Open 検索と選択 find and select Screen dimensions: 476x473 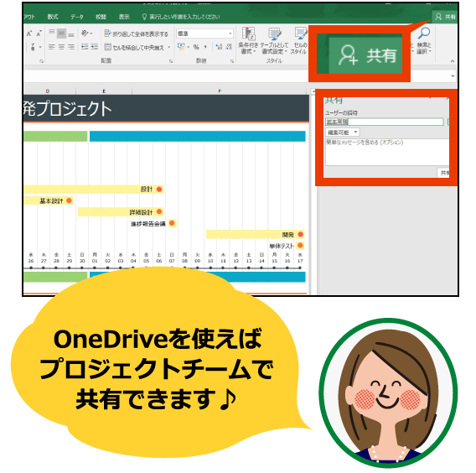coord(424,41)
